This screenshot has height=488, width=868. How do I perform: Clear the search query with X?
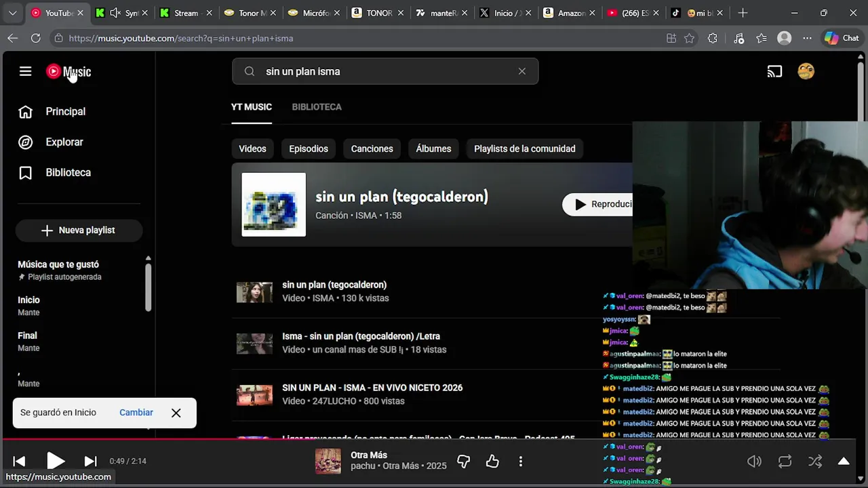click(521, 71)
